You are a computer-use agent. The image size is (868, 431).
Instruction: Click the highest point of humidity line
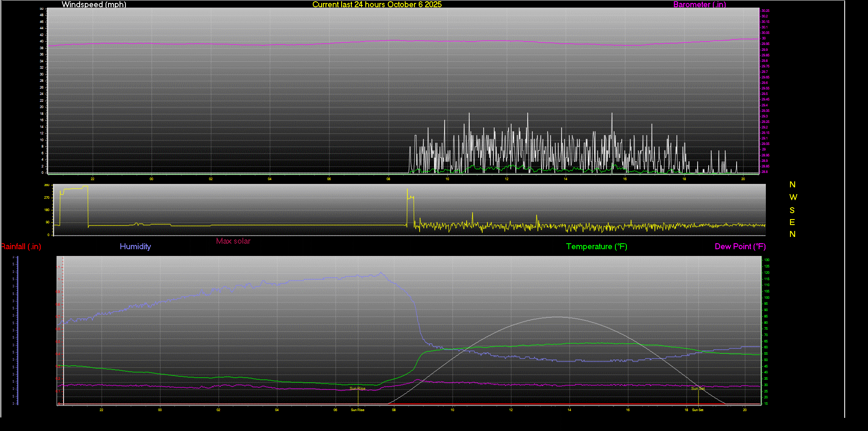tap(381, 273)
